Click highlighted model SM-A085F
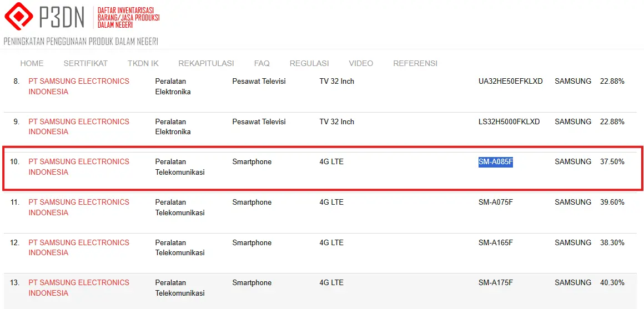644x309 pixels. coord(496,161)
